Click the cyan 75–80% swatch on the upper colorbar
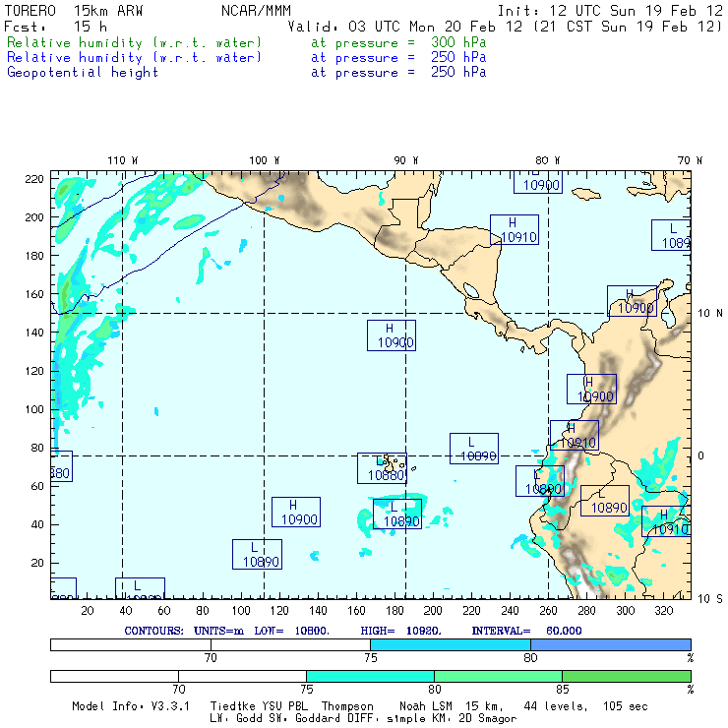728x728 pixels. click(x=451, y=644)
